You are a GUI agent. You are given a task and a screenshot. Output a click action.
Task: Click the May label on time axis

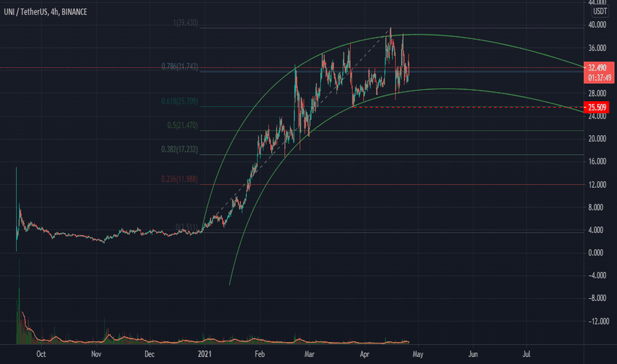(418, 354)
